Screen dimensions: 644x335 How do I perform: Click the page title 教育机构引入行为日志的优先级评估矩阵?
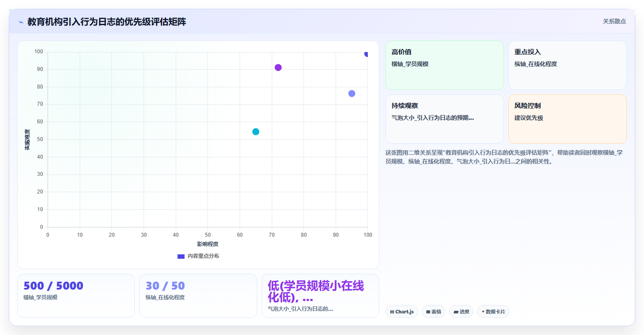tap(107, 22)
